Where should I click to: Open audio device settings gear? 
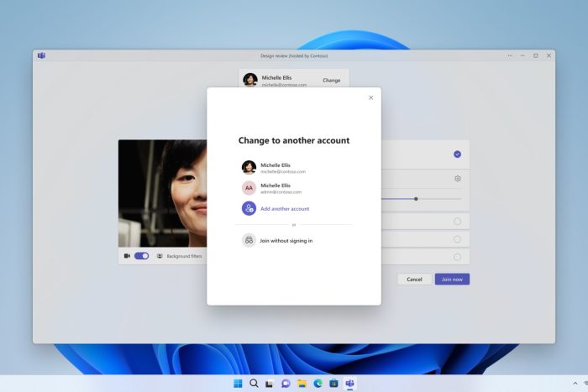point(458,179)
